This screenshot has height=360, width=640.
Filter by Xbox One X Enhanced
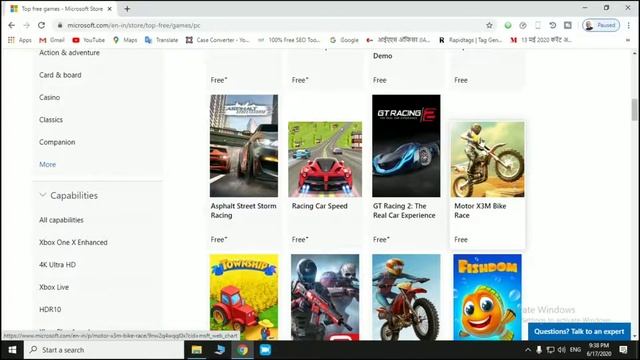73,242
